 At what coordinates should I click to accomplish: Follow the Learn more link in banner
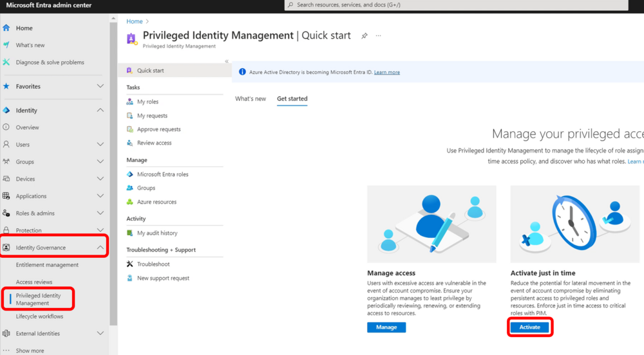[387, 72]
